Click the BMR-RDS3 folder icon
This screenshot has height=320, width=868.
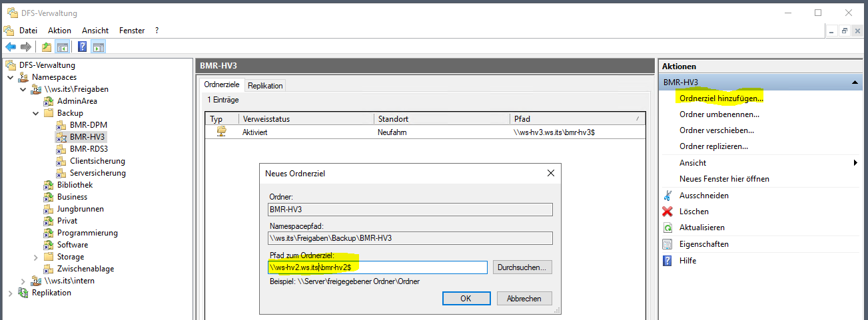click(61, 149)
